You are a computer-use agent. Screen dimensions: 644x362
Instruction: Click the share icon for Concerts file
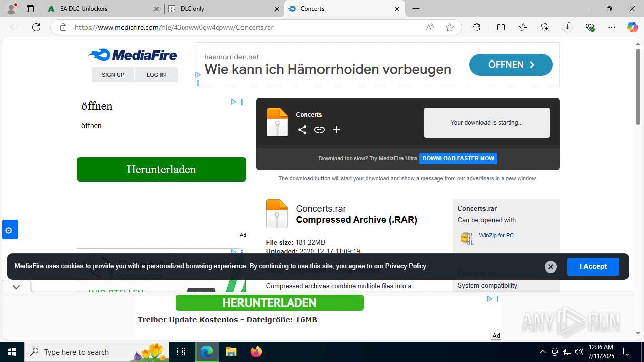pos(302,130)
